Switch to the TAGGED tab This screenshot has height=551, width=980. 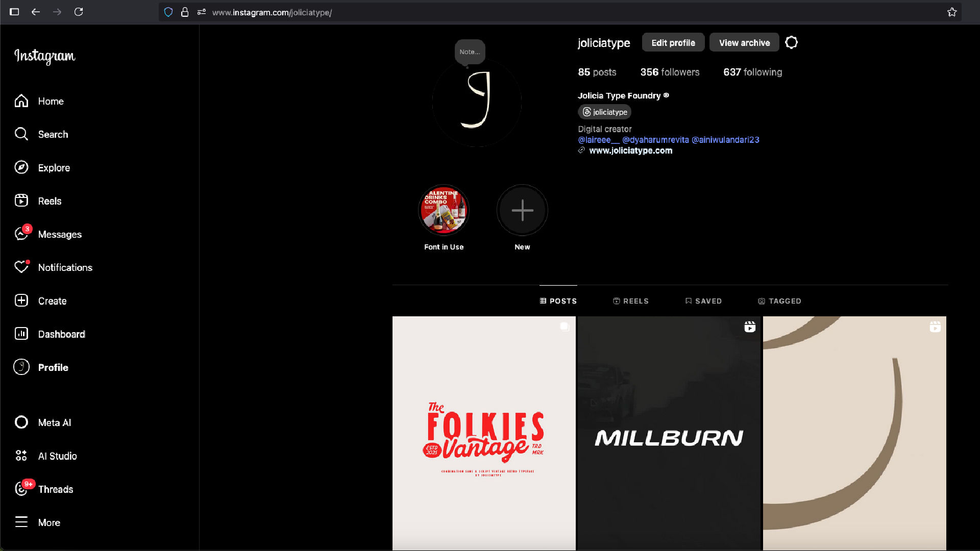(779, 301)
